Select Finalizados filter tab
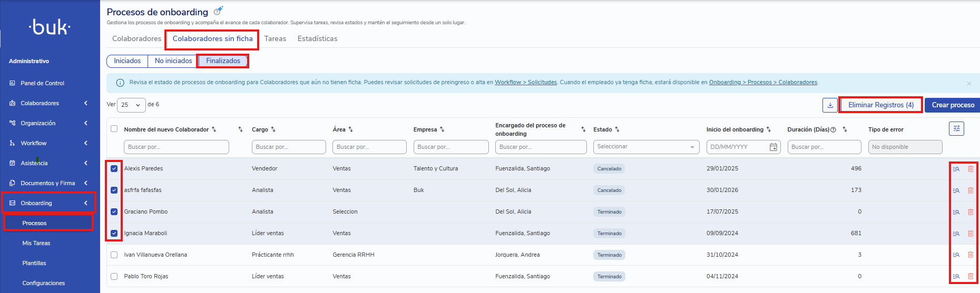 tap(223, 61)
